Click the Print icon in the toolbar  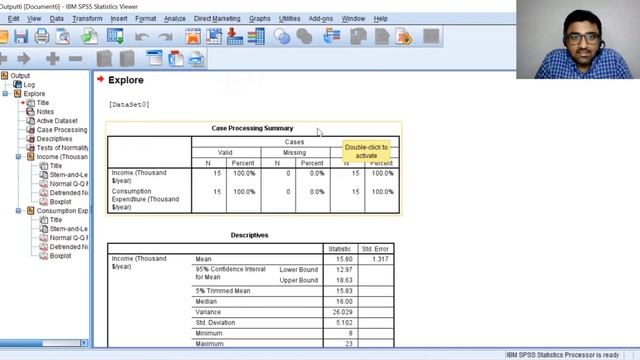coord(42,36)
